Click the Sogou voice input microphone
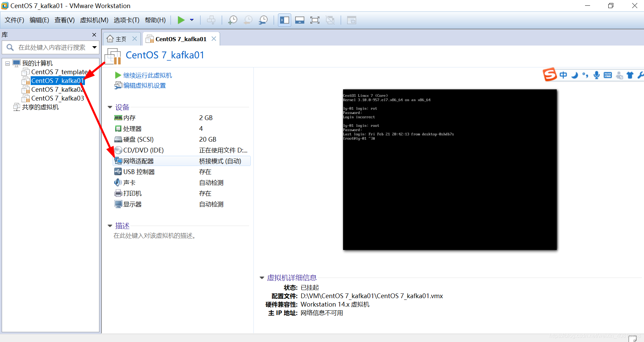 [596, 75]
